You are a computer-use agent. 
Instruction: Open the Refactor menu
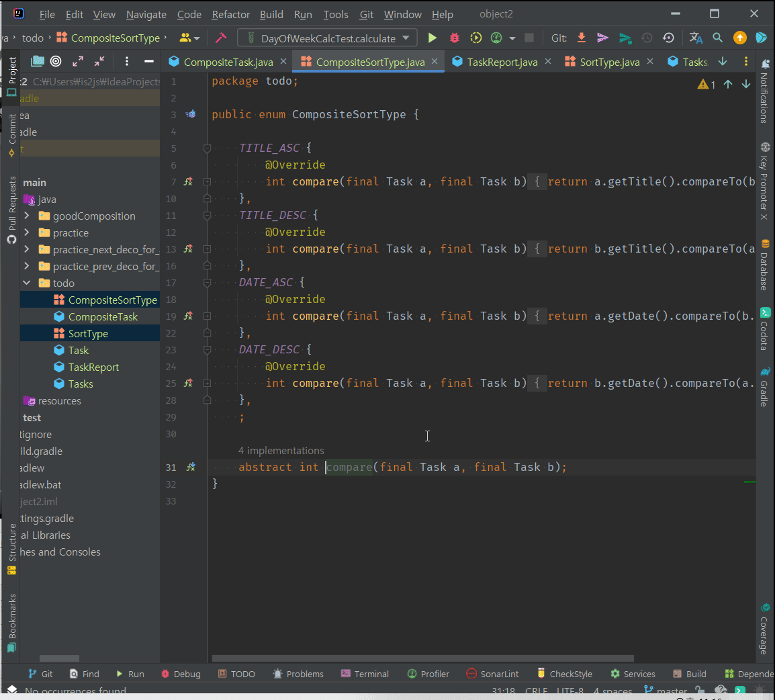tap(230, 14)
